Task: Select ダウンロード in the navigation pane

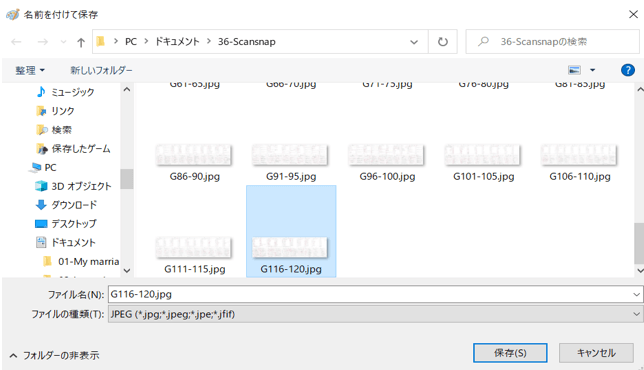Action: (x=74, y=205)
